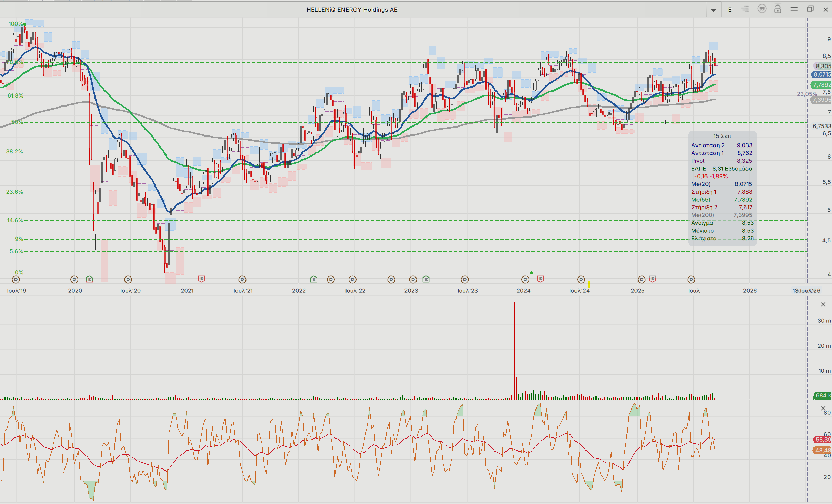Click the weekly 'E' timeframe button

pyautogui.click(x=730, y=10)
